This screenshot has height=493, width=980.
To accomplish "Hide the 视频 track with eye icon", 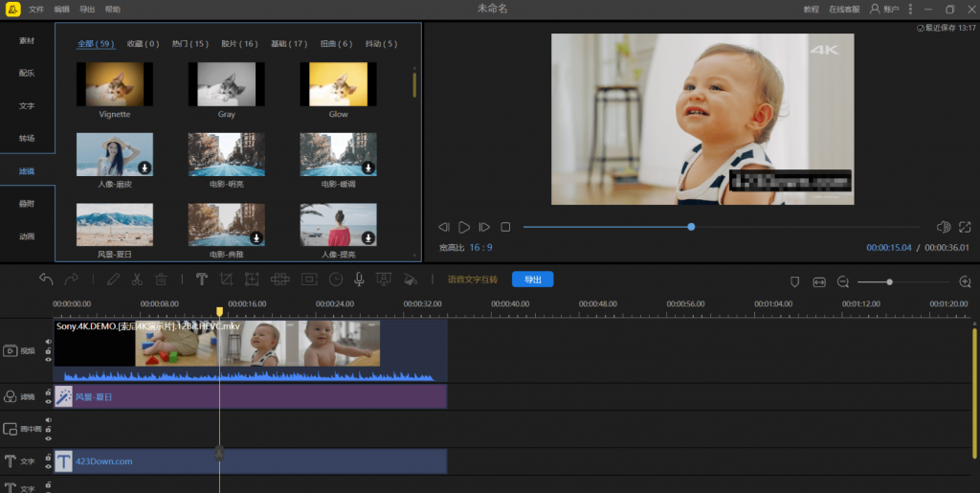I will click(x=48, y=360).
